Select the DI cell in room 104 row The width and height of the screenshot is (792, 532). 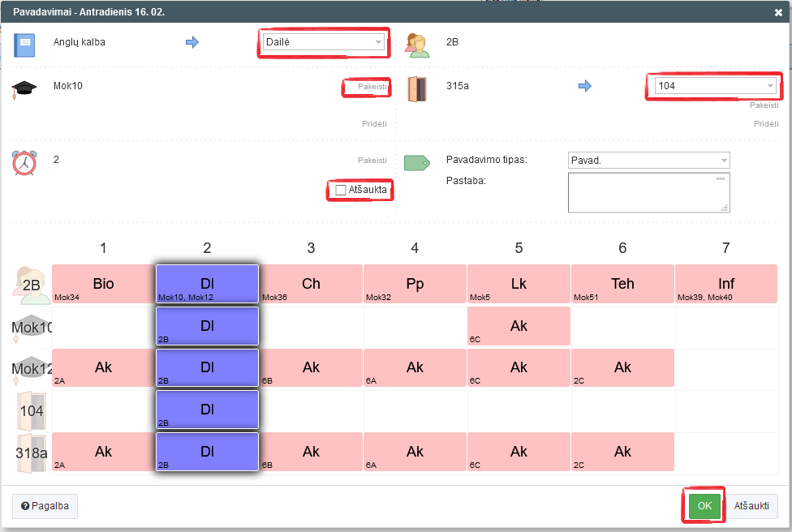coord(207,410)
